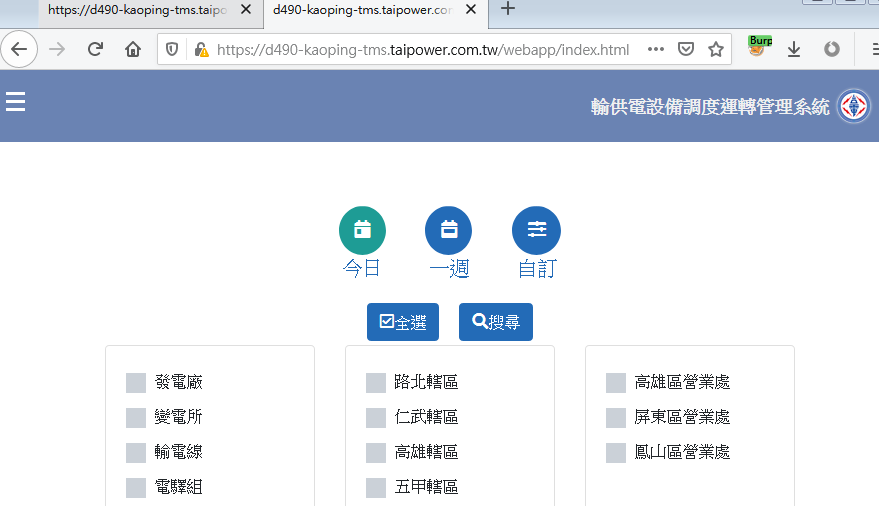Check the 發電廠 checkbox

pyautogui.click(x=136, y=383)
